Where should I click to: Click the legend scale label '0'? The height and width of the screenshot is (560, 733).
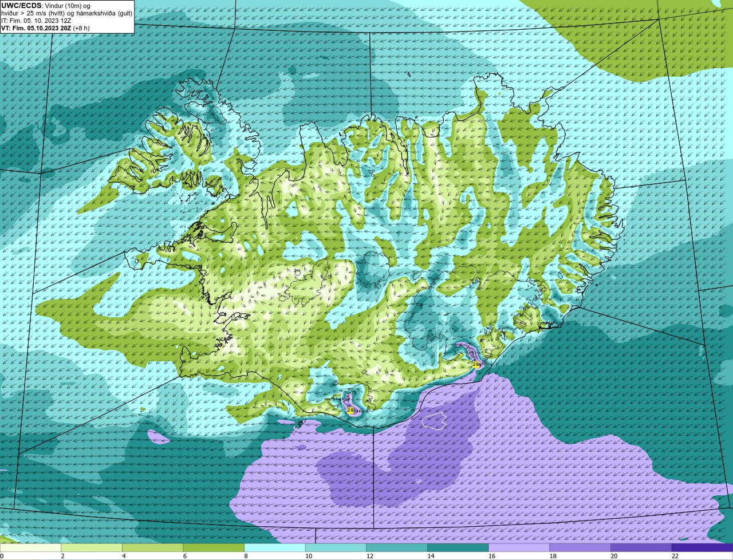click(2, 556)
